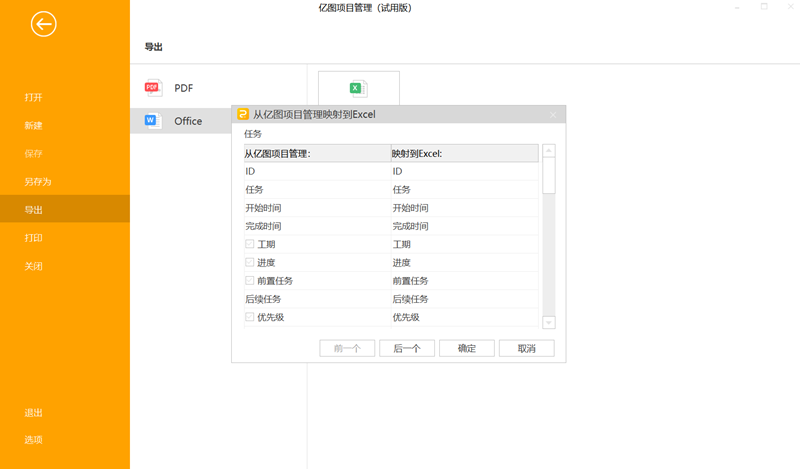The width and height of the screenshot is (800, 469).
Task: Click the scroll up arrow
Action: coord(548,151)
